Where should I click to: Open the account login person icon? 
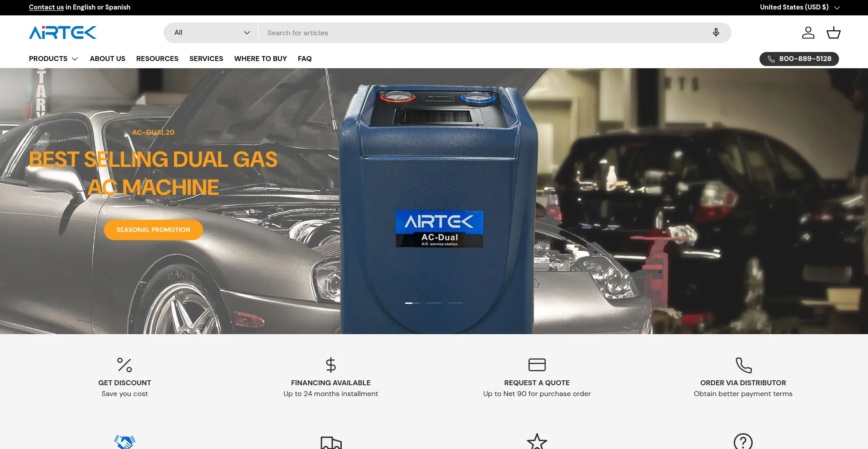point(808,33)
